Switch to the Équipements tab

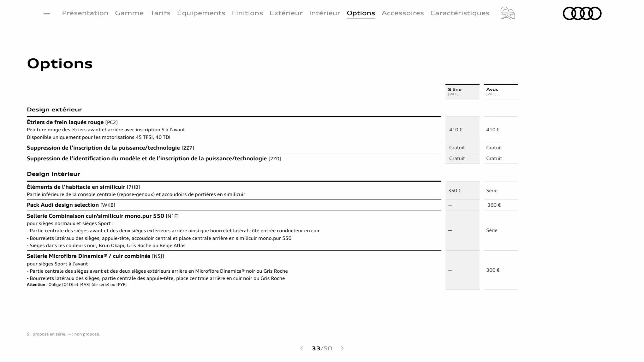(x=201, y=13)
